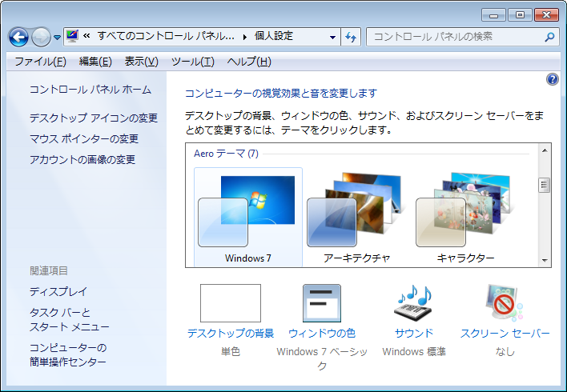Screen dimensions: 567x392
Task: Refresh the page with the refresh button
Action: coord(351,37)
